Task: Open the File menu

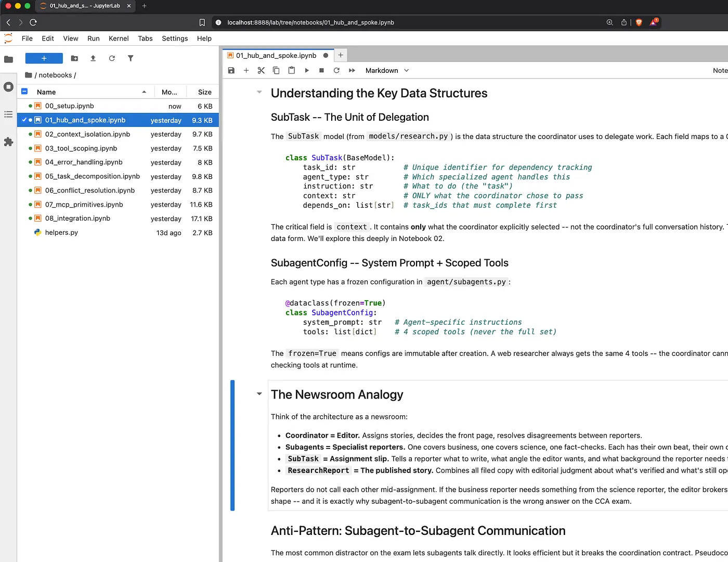Action: click(27, 39)
